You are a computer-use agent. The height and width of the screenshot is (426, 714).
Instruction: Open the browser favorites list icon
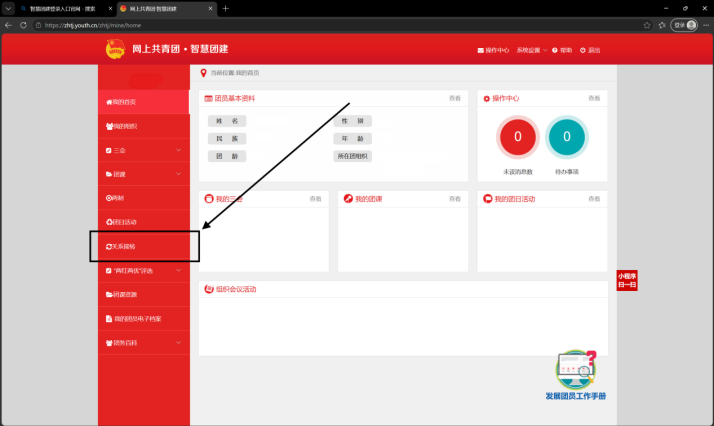(x=662, y=25)
